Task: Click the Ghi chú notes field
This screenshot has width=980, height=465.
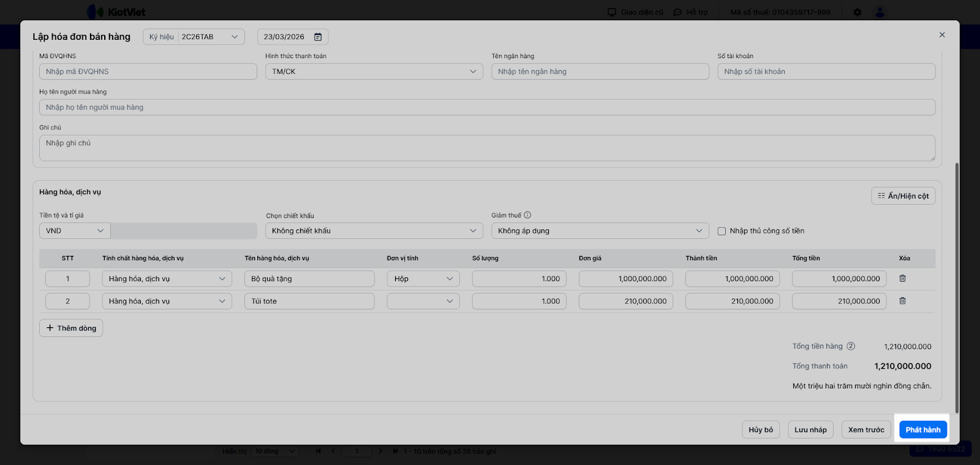Action: coord(487,148)
